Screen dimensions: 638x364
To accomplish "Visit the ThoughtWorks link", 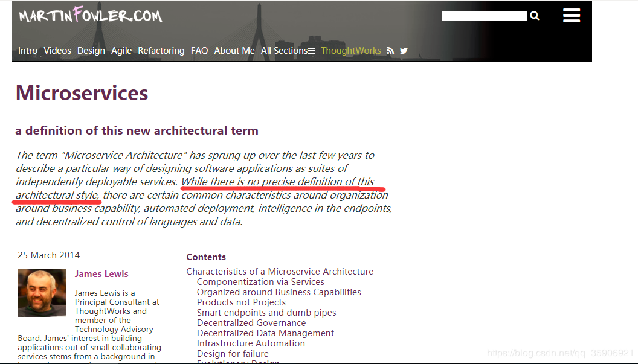I will 351,51.
